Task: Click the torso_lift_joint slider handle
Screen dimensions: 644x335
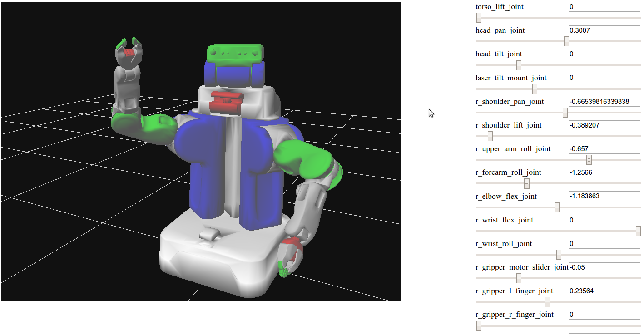Action: click(x=479, y=18)
